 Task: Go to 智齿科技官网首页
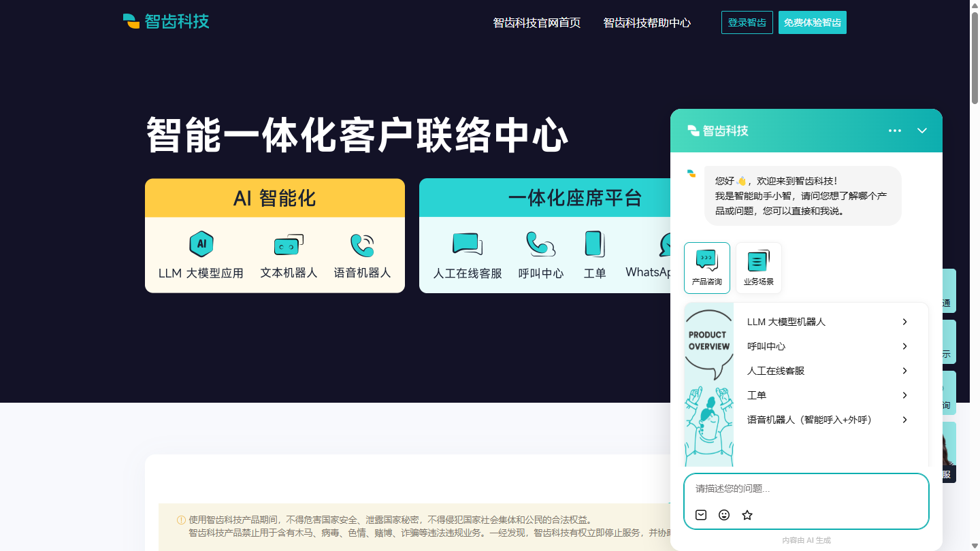point(537,22)
